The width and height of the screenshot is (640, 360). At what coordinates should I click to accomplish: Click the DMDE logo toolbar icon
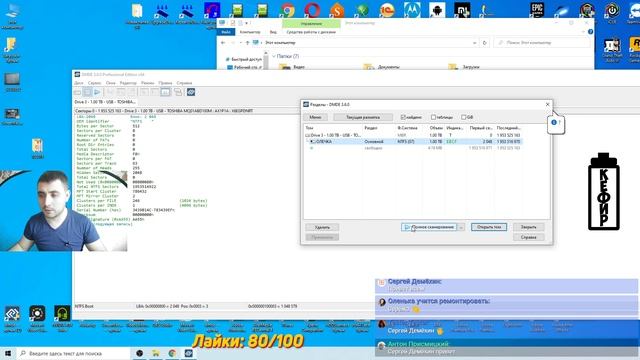pyautogui.click(x=191, y=92)
